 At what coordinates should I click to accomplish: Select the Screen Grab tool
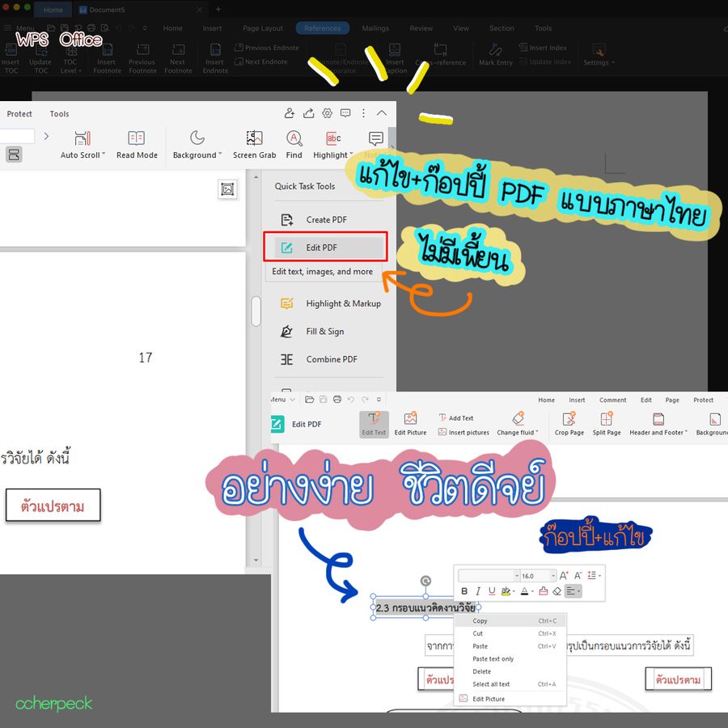254,145
